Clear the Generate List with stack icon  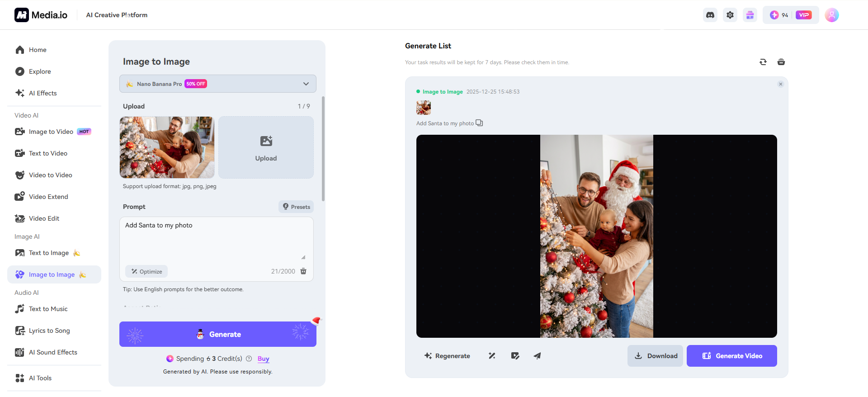[x=781, y=62]
